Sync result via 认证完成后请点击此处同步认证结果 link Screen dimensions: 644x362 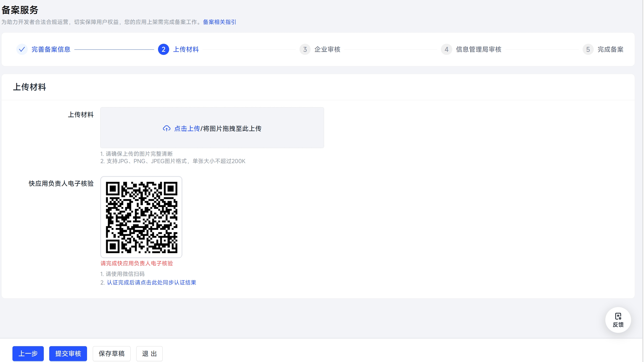pyautogui.click(x=152, y=283)
